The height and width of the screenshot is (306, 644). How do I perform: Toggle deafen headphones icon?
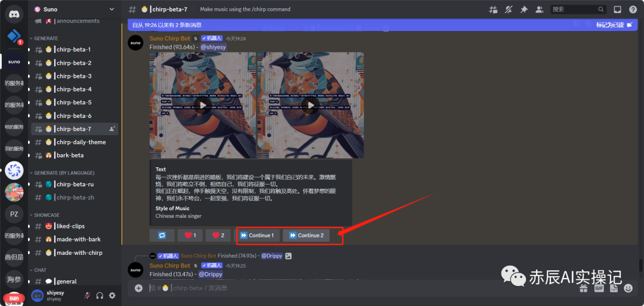point(100,295)
